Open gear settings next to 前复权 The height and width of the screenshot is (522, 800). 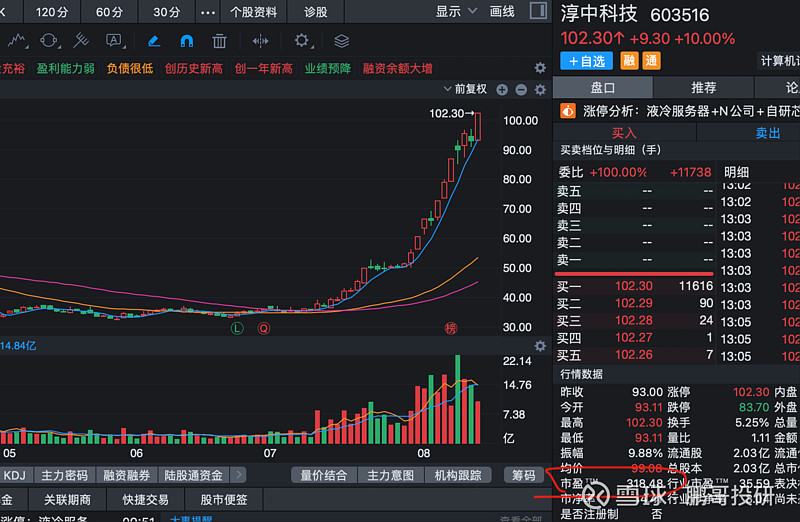click(540, 90)
